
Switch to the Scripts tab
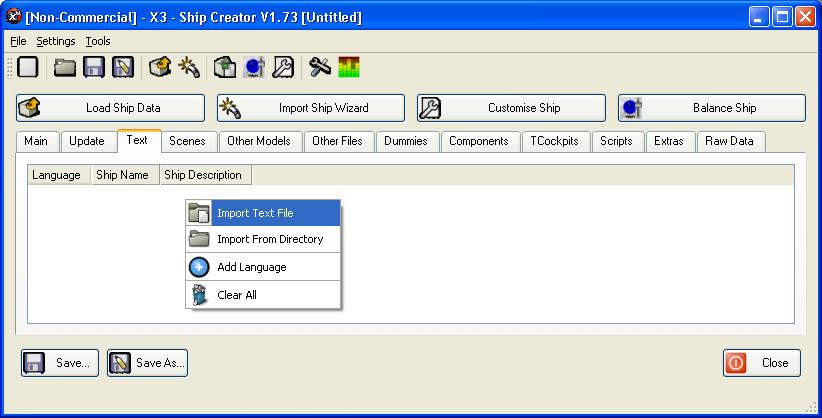pyautogui.click(x=616, y=141)
